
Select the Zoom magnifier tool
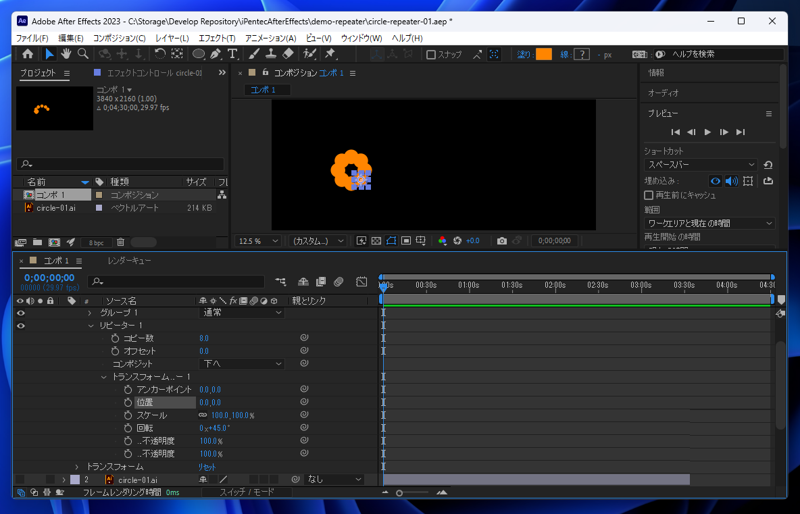click(x=83, y=54)
